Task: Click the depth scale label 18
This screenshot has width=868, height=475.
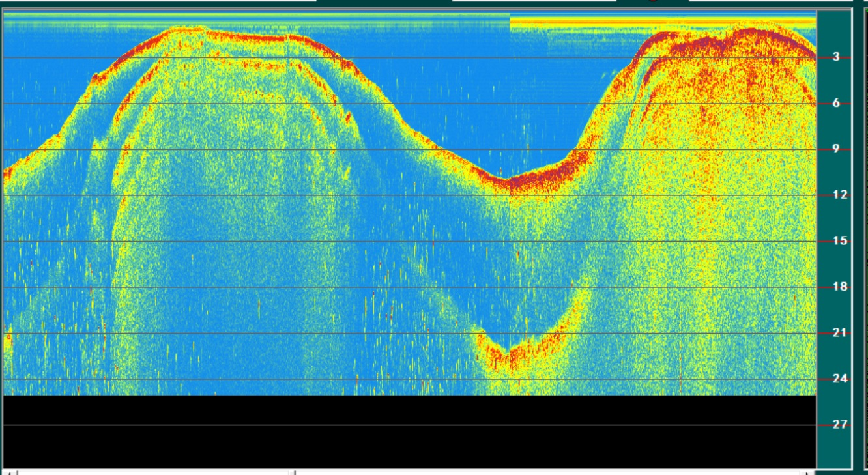Action: click(840, 287)
